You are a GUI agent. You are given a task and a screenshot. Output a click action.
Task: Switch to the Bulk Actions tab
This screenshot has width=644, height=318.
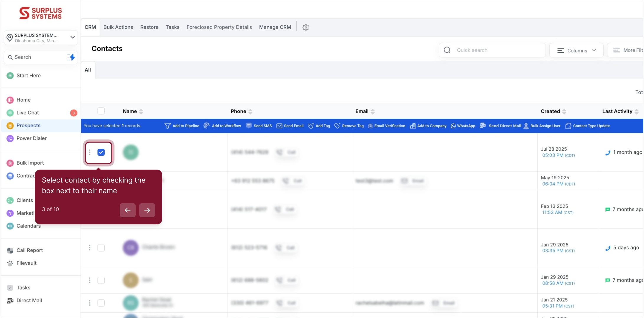118,27
